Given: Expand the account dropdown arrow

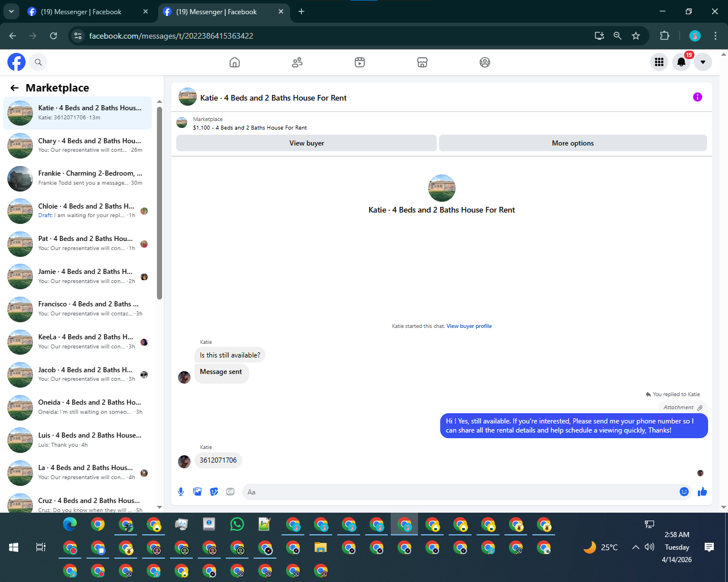Looking at the screenshot, I should point(703,62).
